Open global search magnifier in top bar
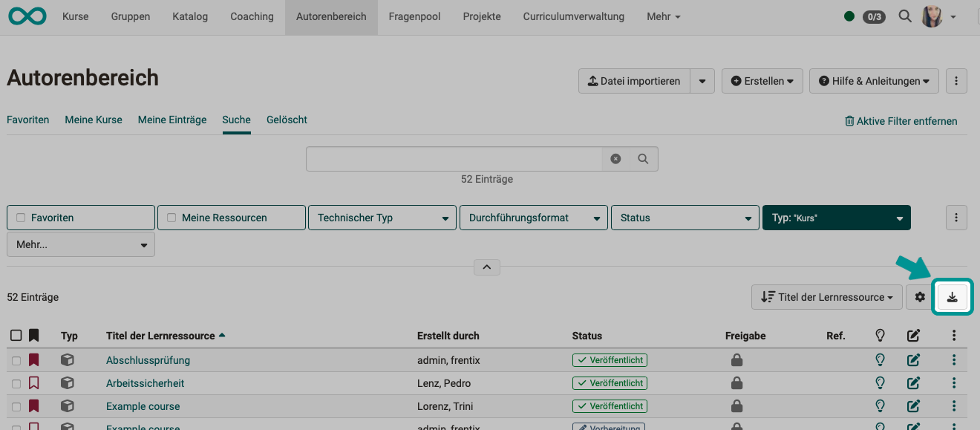 point(905,16)
